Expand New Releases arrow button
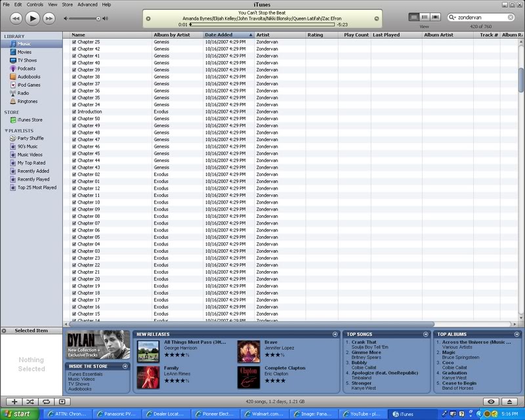This screenshot has height=420, width=525. 335,334
